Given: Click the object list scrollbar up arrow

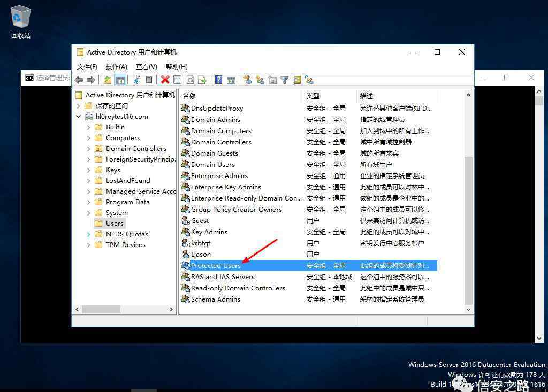Looking at the screenshot, I should coord(468,95).
